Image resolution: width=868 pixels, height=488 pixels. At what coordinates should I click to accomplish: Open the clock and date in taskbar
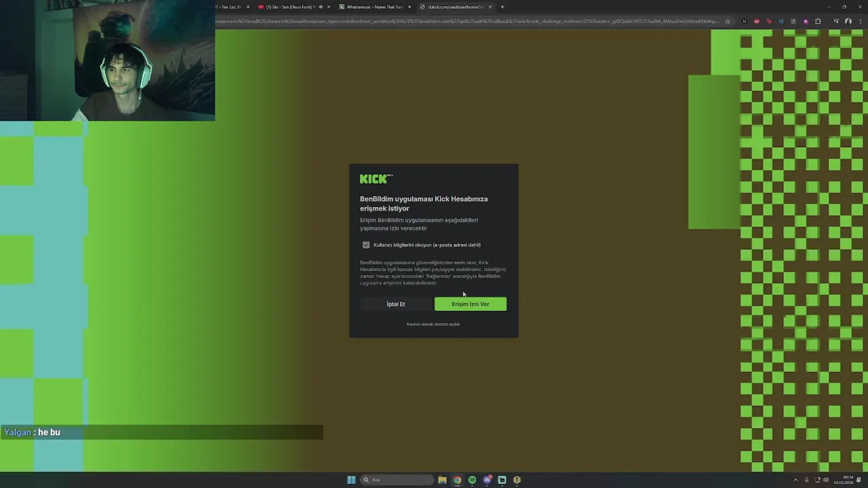click(844, 480)
